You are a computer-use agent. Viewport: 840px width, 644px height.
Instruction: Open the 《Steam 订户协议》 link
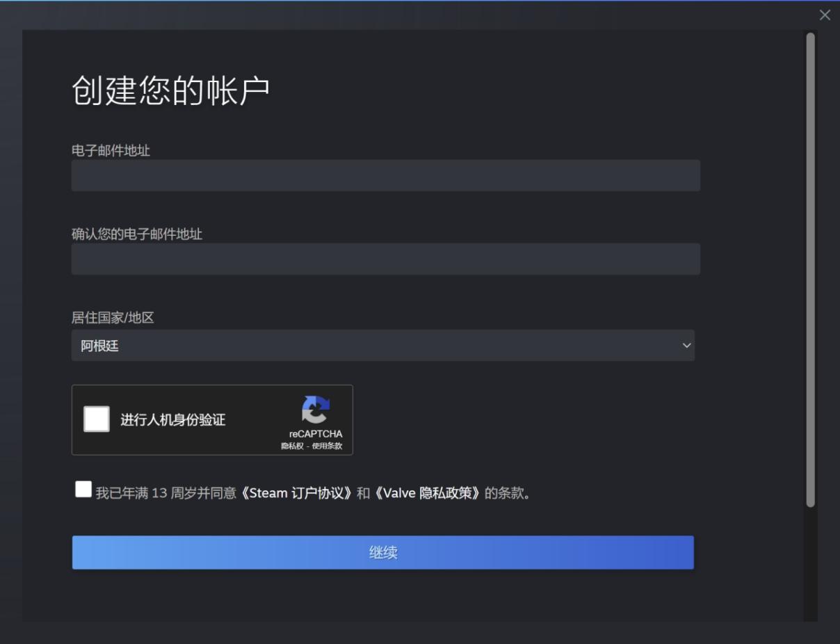pos(297,494)
